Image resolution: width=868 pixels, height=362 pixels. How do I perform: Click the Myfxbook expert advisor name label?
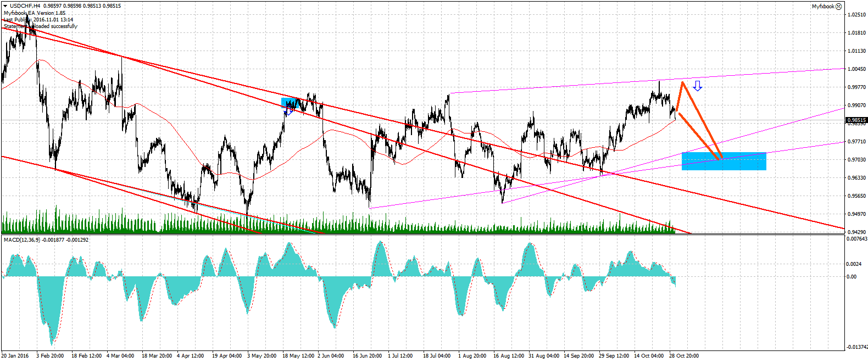pyautogui.click(x=823, y=7)
